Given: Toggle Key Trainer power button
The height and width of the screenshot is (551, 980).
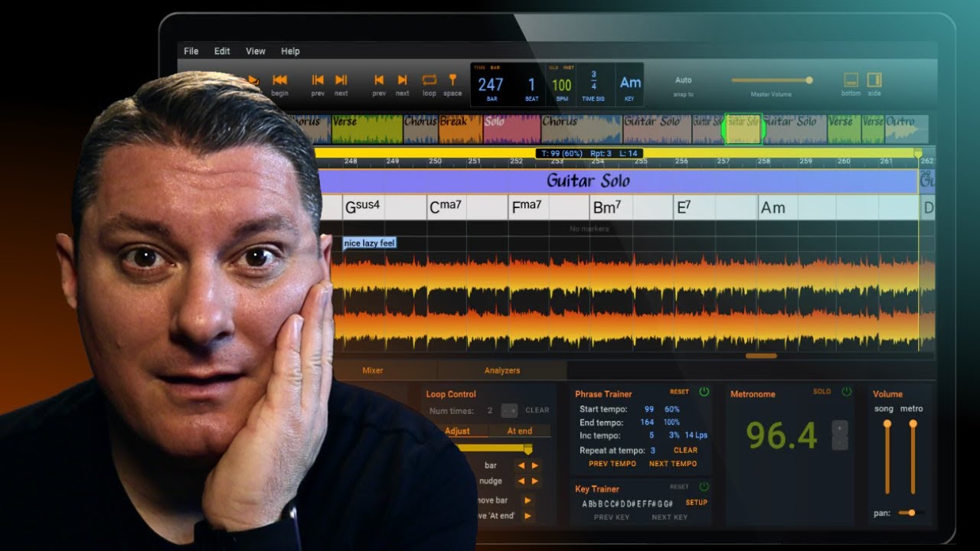Looking at the screenshot, I should pyautogui.click(x=704, y=487).
